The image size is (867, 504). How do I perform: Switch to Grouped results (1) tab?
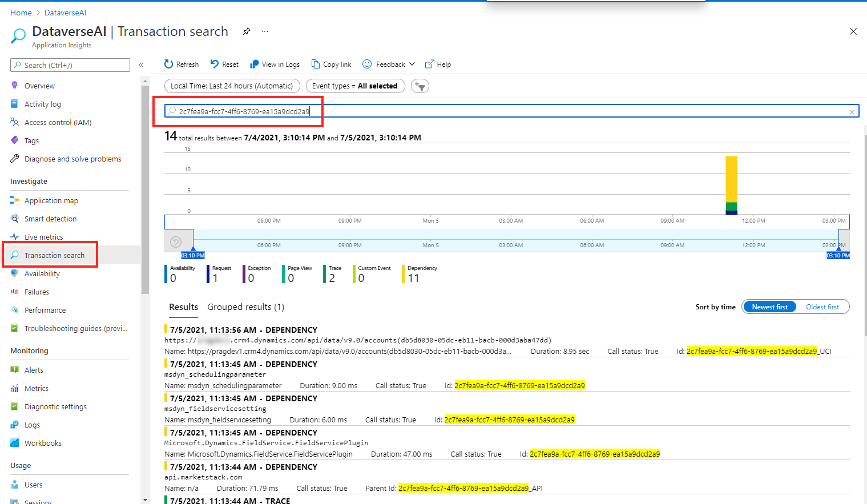[x=245, y=307]
